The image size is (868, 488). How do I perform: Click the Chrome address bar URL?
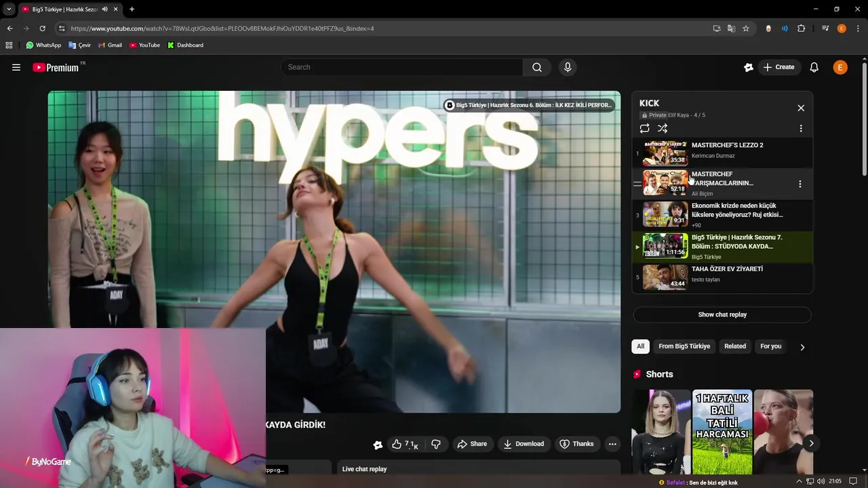tap(222, 28)
